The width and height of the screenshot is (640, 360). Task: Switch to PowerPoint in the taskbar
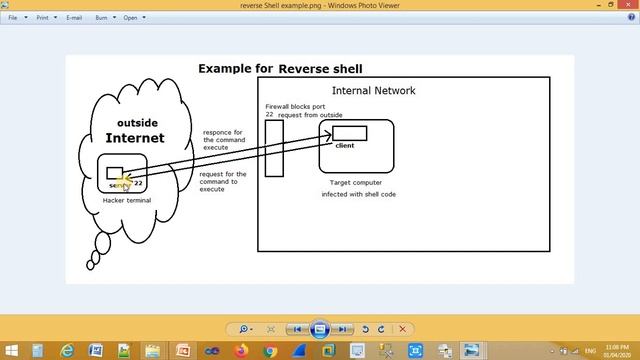[182, 351]
